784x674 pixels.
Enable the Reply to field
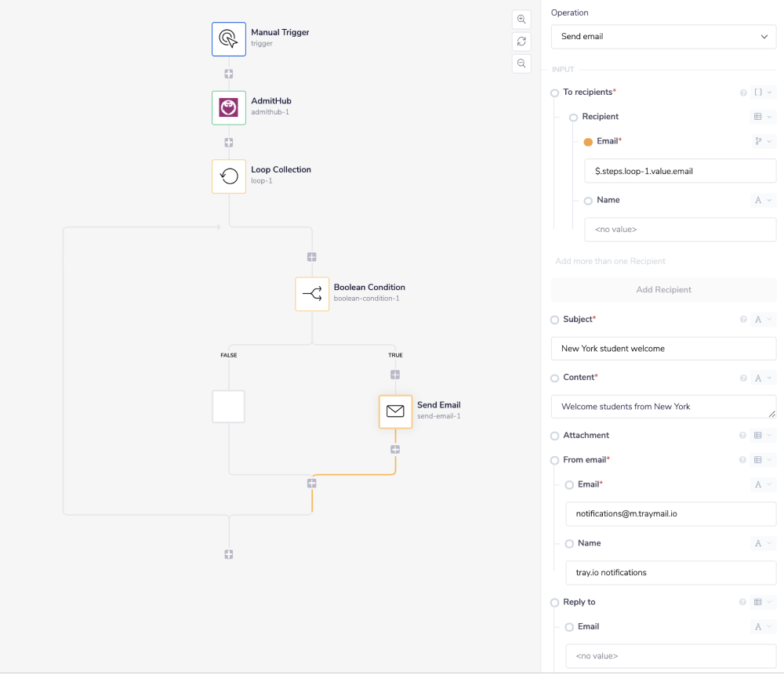pos(555,602)
